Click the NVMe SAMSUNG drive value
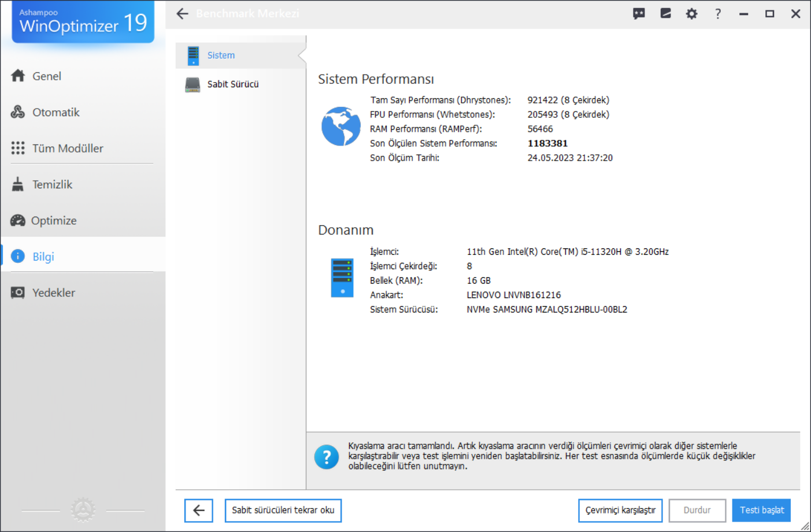Viewport: 811px width, 532px height. pyautogui.click(x=547, y=310)
